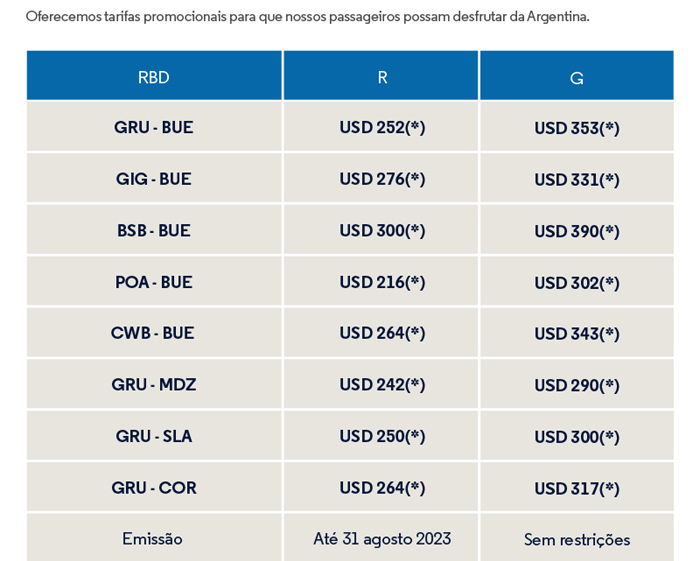Image resolution: width=700 pixels, height=561 pixels.
Task: Select the R fare class header
Action: pos(381,75)
